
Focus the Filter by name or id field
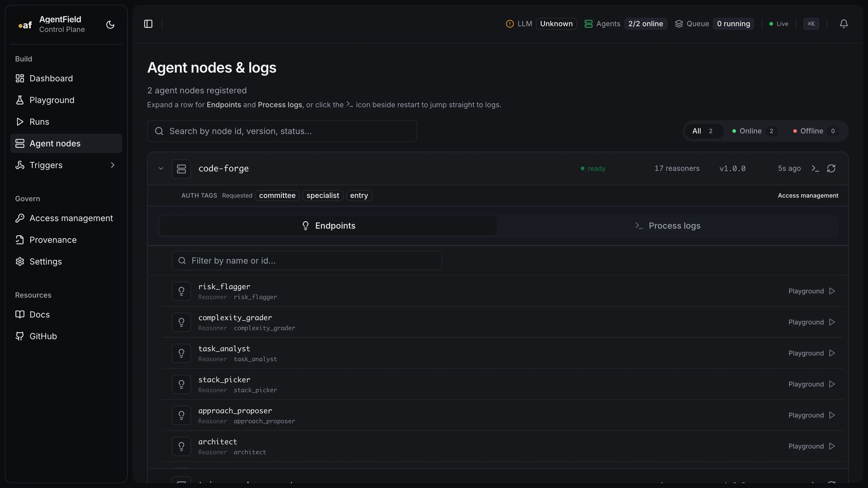pos(307,261)
